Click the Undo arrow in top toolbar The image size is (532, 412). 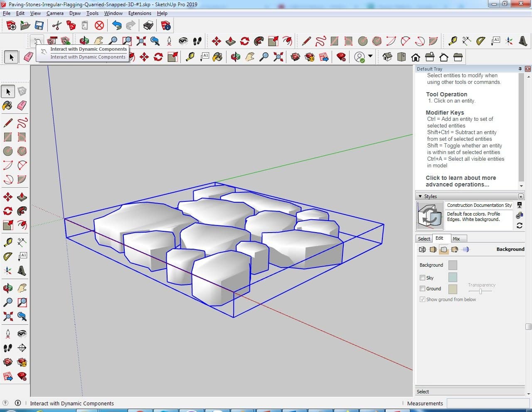[x=117, y=26]
